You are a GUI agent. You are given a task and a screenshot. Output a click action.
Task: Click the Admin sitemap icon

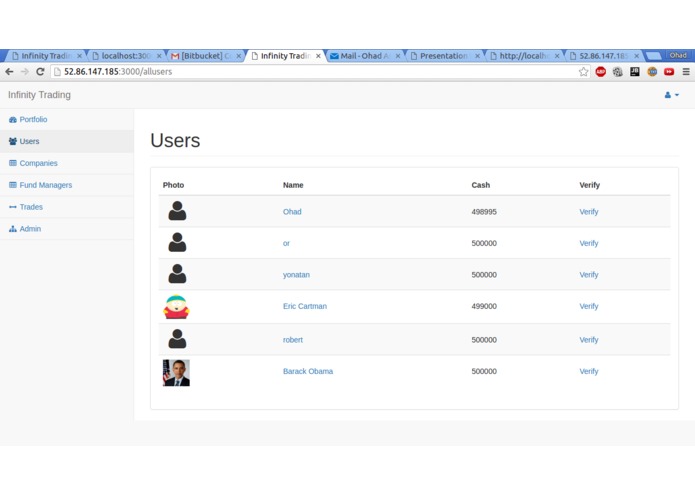click(x=13, y=229)
